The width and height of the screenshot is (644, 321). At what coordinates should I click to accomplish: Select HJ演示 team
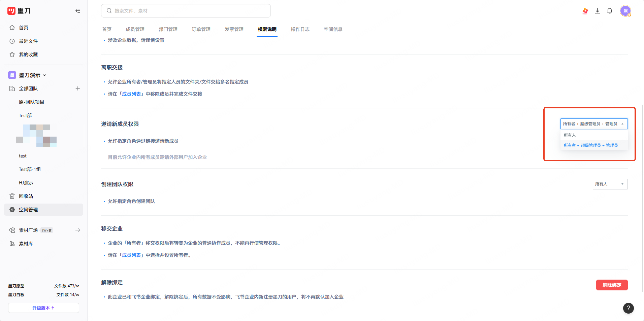click(x=26, y=183)
